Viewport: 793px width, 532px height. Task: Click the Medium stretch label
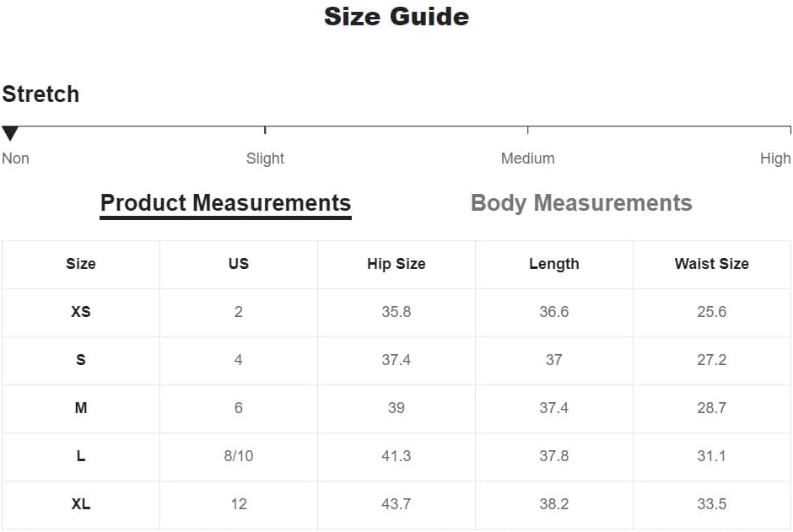(527, 159)
